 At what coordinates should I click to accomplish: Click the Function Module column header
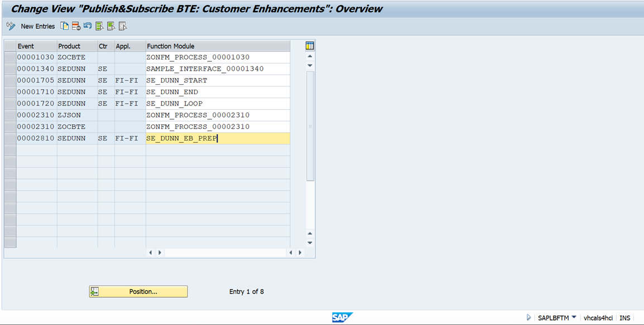click(218, 46)
